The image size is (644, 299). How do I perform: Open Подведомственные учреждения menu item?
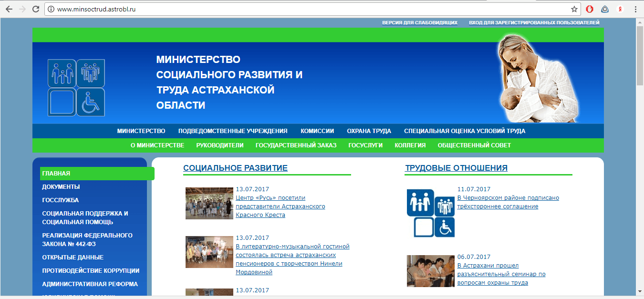tap(233, 131)
